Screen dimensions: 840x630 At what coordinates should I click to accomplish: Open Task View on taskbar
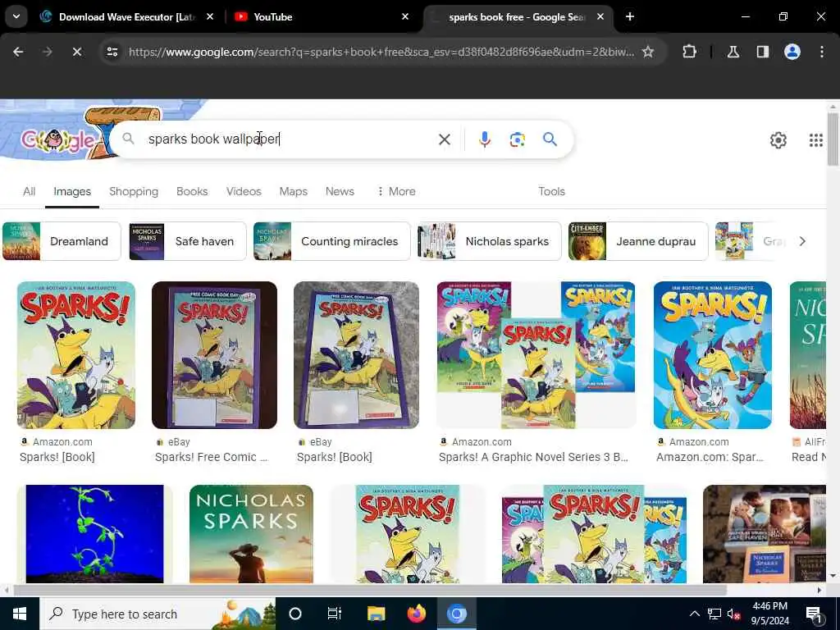(x=335, y=614)
